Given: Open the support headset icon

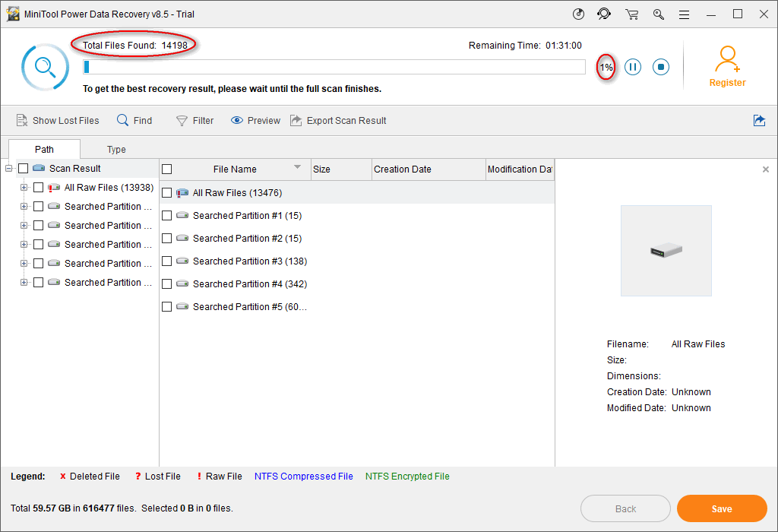Looking at the screenshot, I should coord(604,14).
